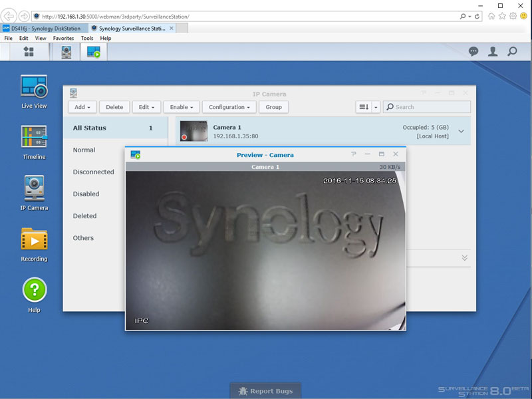Image resolution: width=532 pixels, height=399 pixels.
Task: Select the Disconnected status filter
Action: (x=94, y=172)
